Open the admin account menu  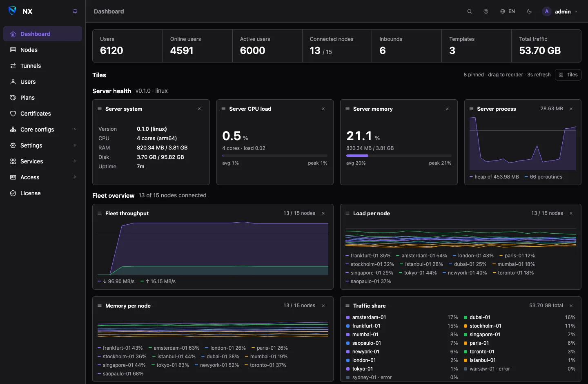pos(560,11)
